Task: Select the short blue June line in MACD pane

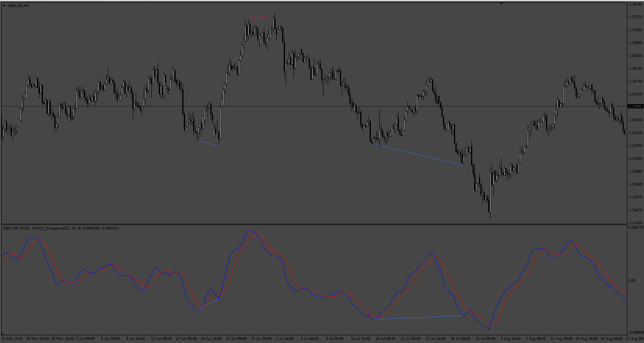Action: click(x=208, y=304)
